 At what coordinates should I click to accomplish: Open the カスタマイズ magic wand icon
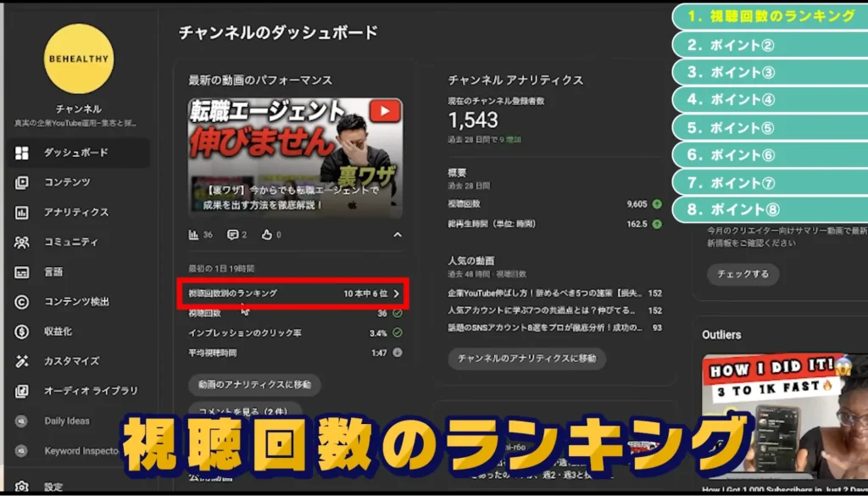point(22,361)
